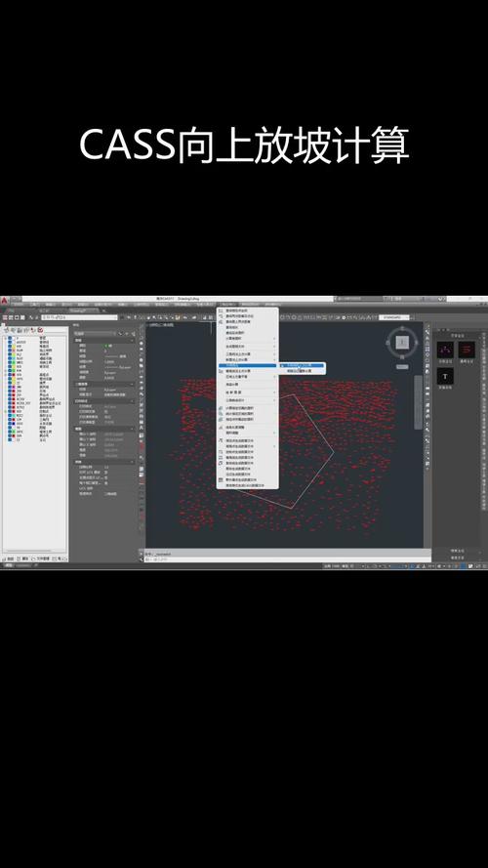
Task: Click the first icon in layer panel toolbar
Action: (x=6, y=330)
